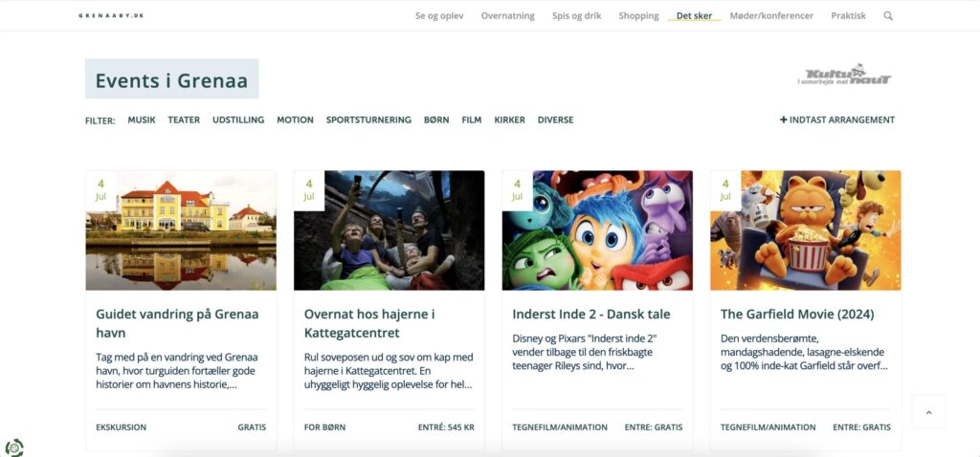
Task: Open the Praktisk menu item
Action: tap(848, 16)
